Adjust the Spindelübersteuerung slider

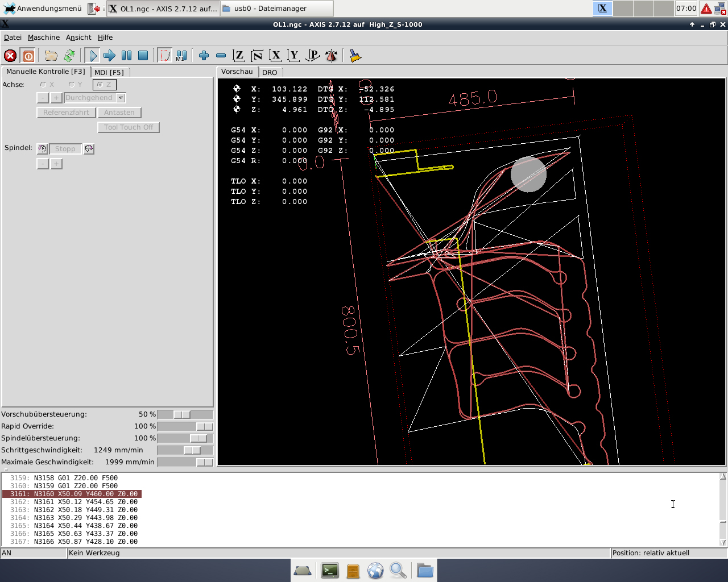185,438
